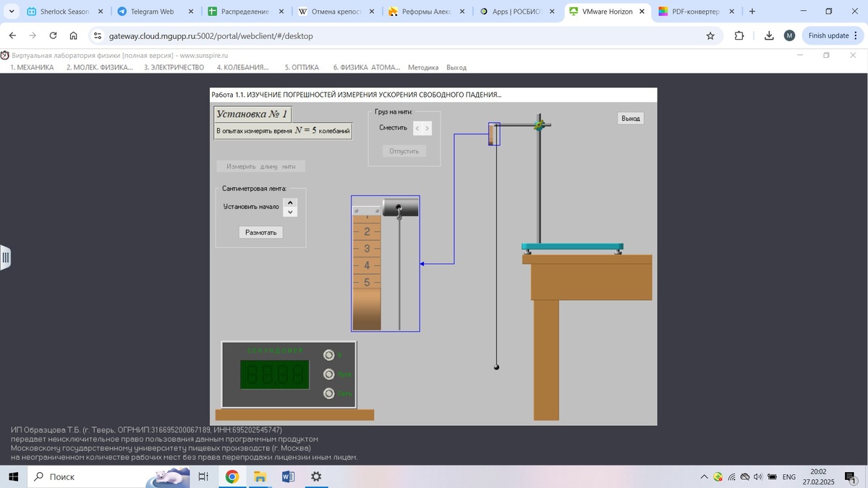Open Word from the taskbar
Image resolution: width=868 pixels, height=488 pixels.
[x=288, y=476]
